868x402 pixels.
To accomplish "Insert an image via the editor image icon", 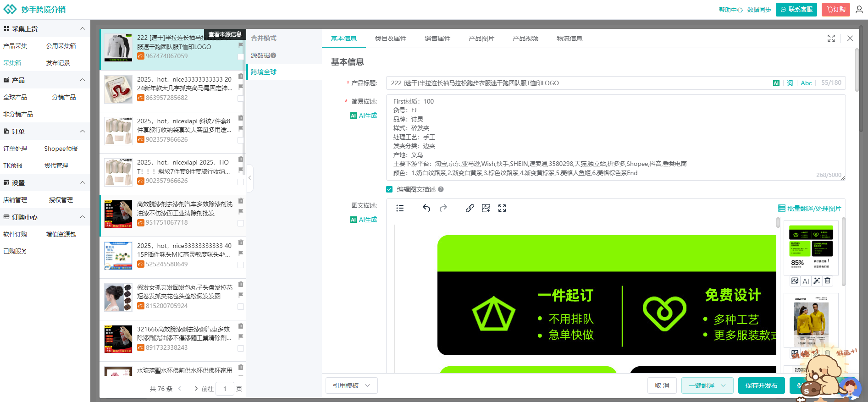I will [x=486, y=208].
